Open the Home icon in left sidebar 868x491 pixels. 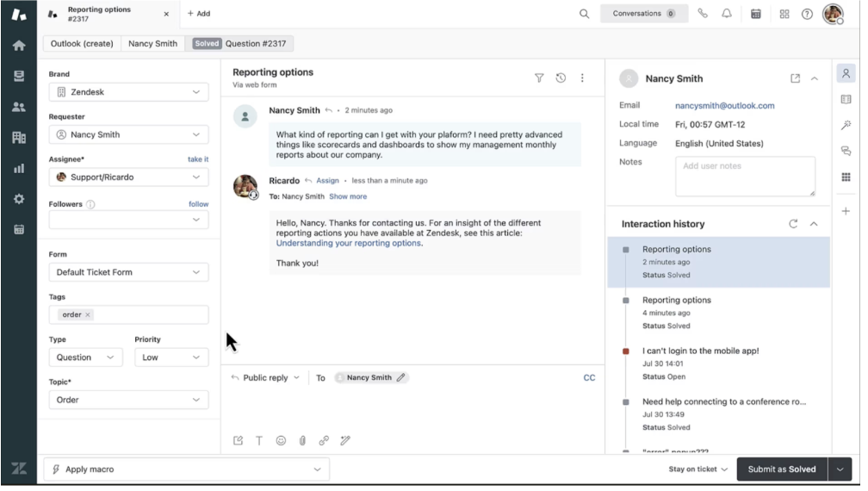[x=18, y=46]
